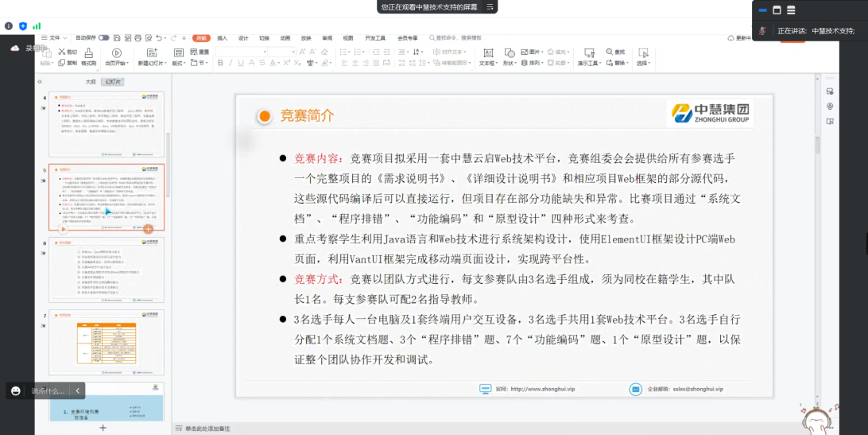Open the Animation (动画) ribbon tab
The height and width of the screenshot is (435, 868).
[x=285, y=38]
